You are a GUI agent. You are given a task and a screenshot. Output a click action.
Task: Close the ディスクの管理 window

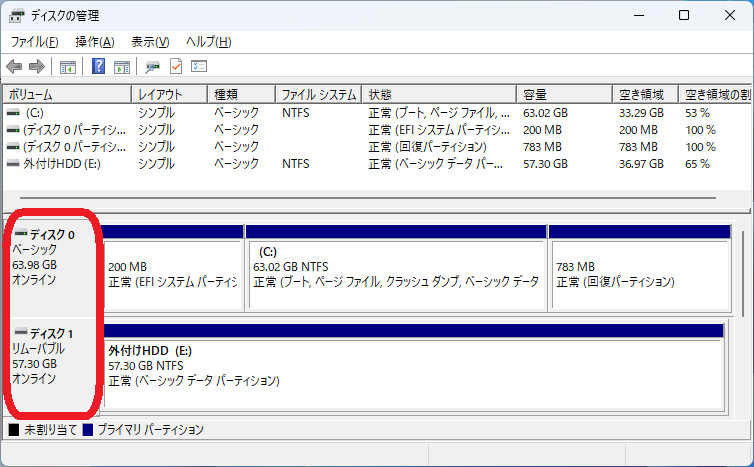(x=729, y=15)
